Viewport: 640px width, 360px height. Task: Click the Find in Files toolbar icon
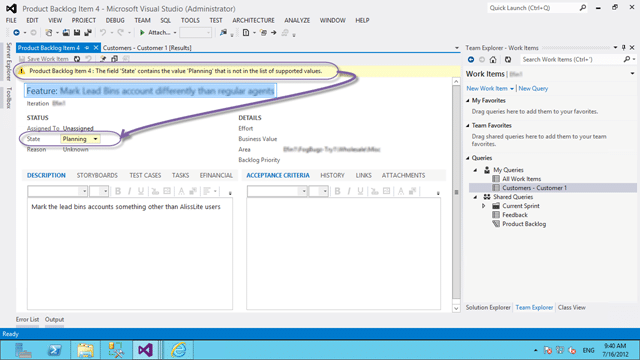[x=223, y=33]
